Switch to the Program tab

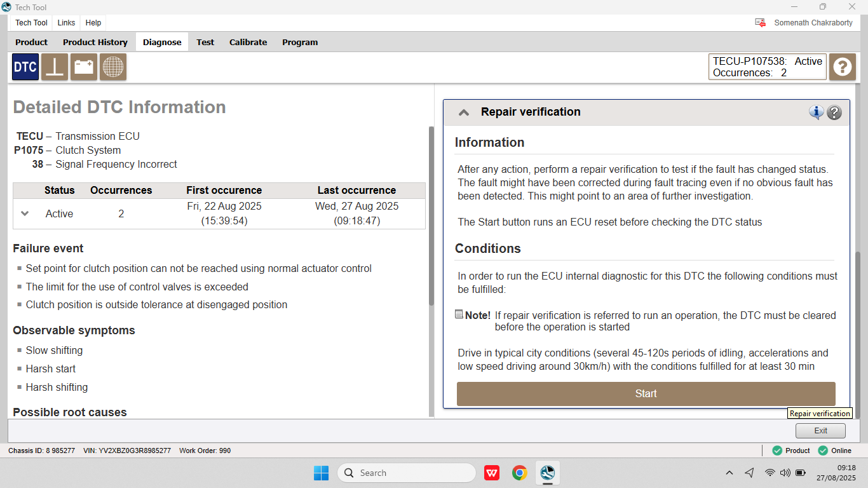[x=300, y=42]
